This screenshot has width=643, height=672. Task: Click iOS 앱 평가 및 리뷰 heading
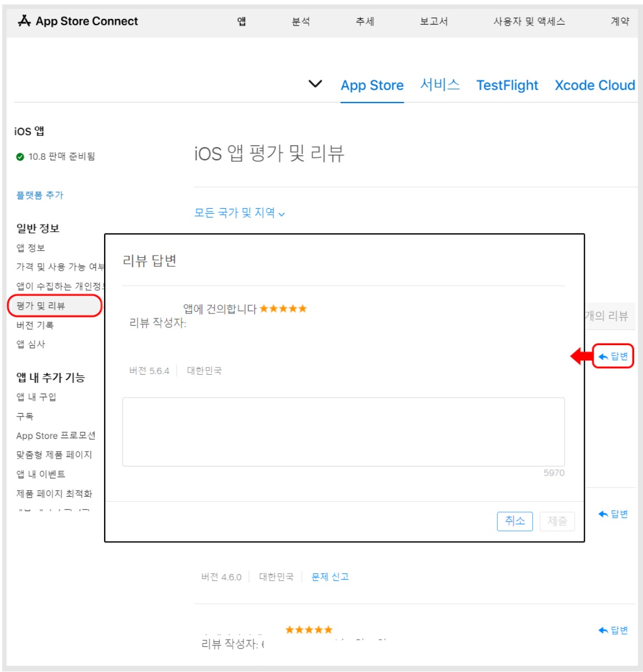[x=269, y=153]
